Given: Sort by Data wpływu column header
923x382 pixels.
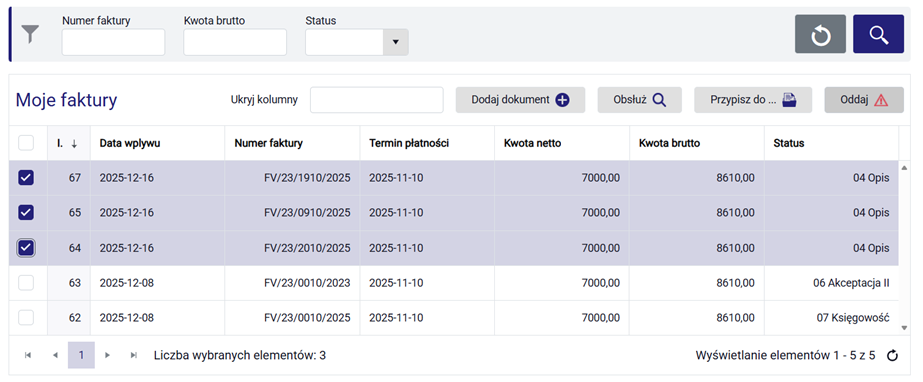Looking at the screenshot, I should tap(157, 143).
